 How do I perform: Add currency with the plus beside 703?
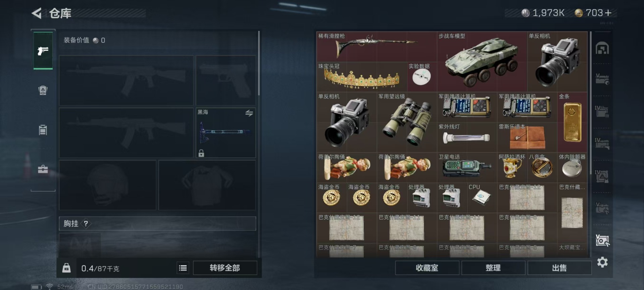[608, 13]
